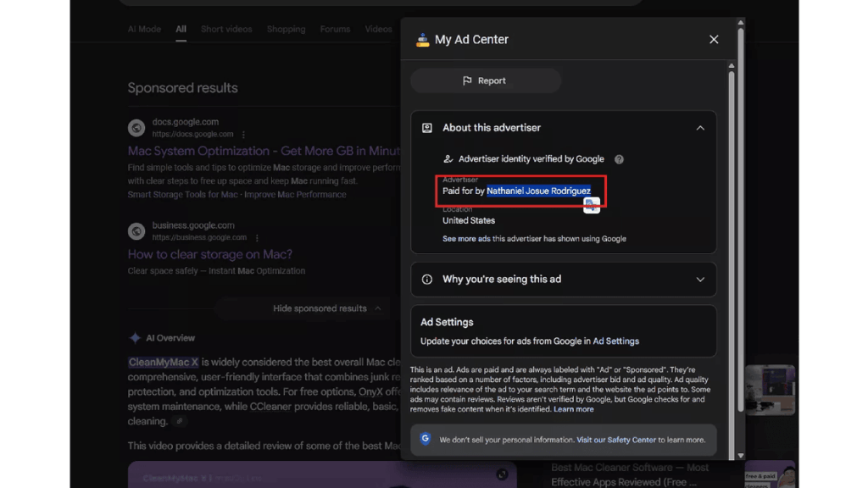Close the My Ad Center panel
The height and width of the screenshot is (488, 868).
pos(714,39)
